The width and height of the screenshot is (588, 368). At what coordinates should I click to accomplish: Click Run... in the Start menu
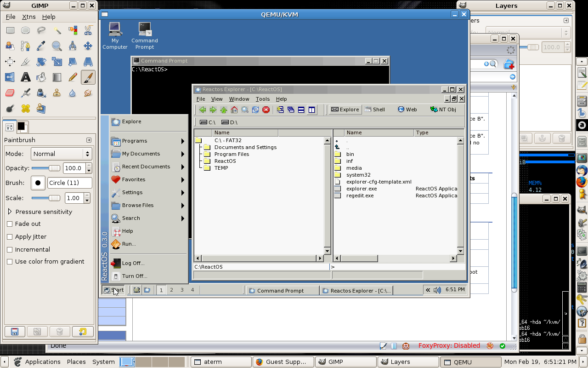pyautogui.click(x=129, y=244)
